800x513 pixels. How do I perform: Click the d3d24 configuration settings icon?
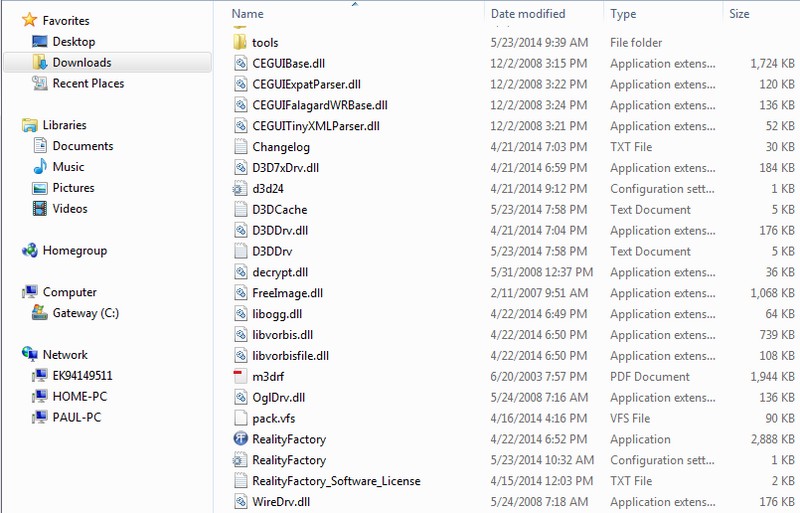(240, 189)
